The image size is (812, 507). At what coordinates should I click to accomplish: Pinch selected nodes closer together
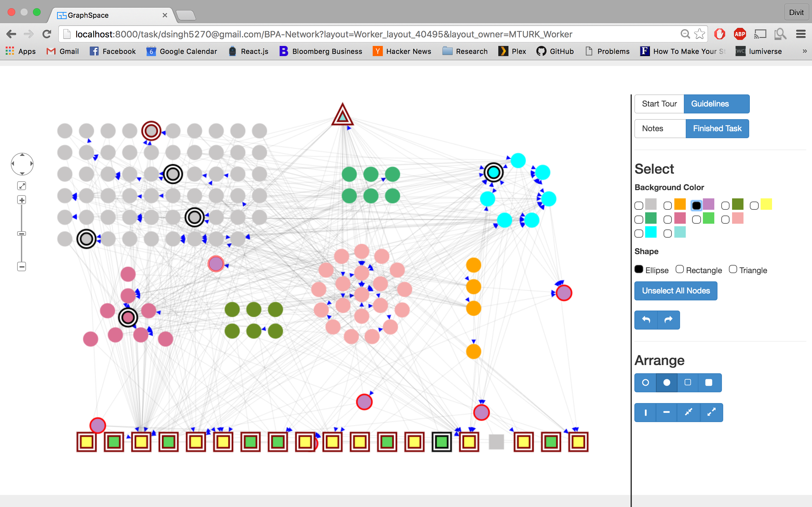point(689,413)
